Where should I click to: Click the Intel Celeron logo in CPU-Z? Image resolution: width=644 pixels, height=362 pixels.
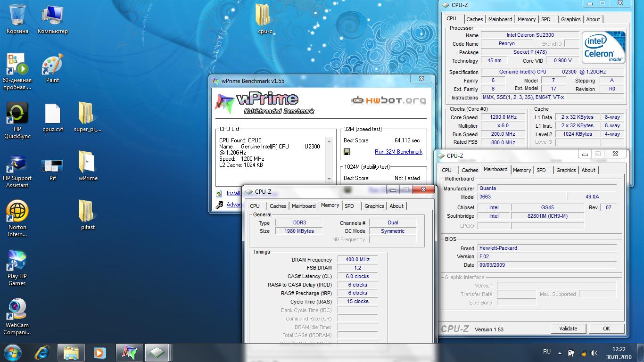tap(603, 47)
